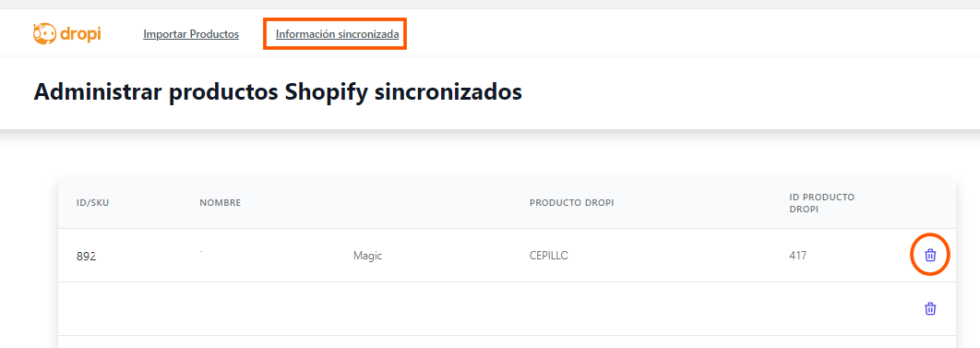Click the gray strip above the navigation bar
Image resolution: width=980 pixels, height=348 pixels.
point(490,5)
